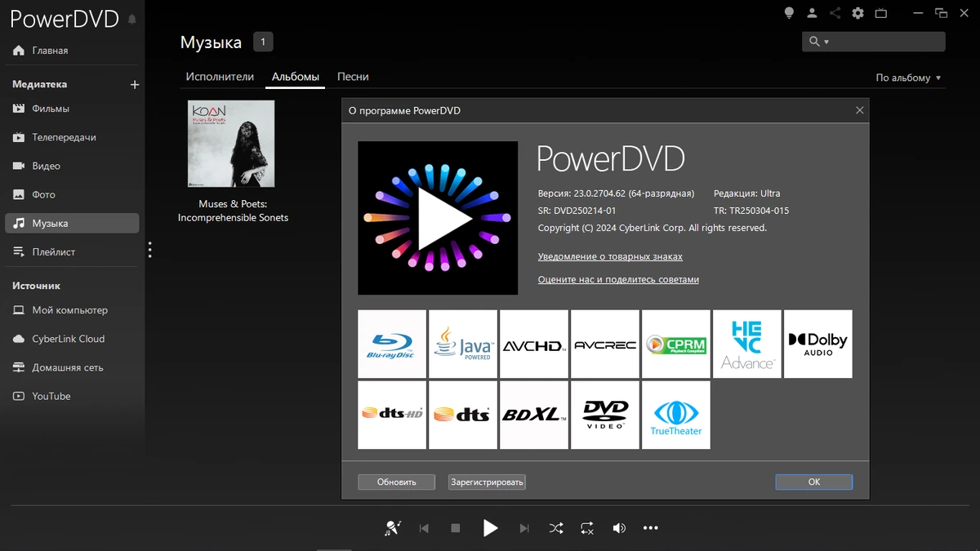Start playback with the play button
Viewport: 980px width, 551px height.
pyautogui.click(x=490, y=528)
